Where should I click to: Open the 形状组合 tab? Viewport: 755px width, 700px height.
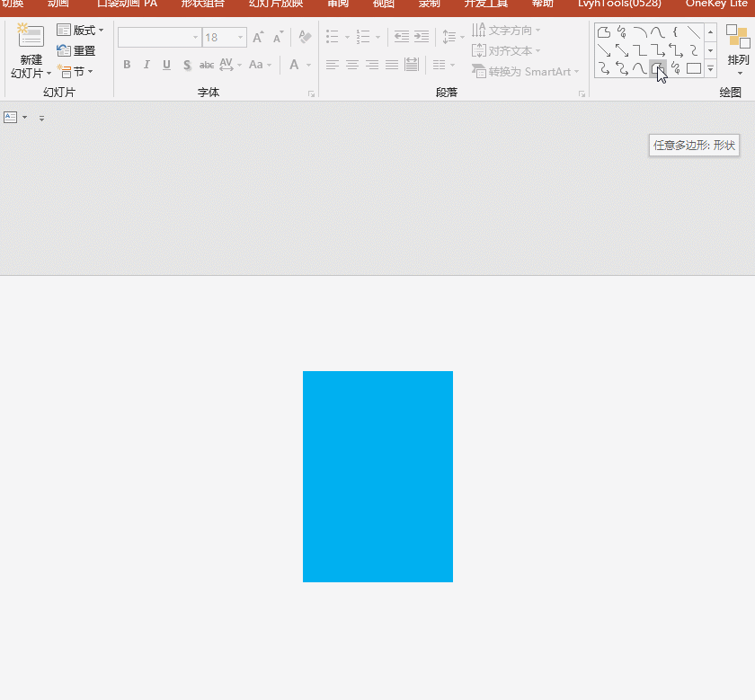click(x=203, y=4)
